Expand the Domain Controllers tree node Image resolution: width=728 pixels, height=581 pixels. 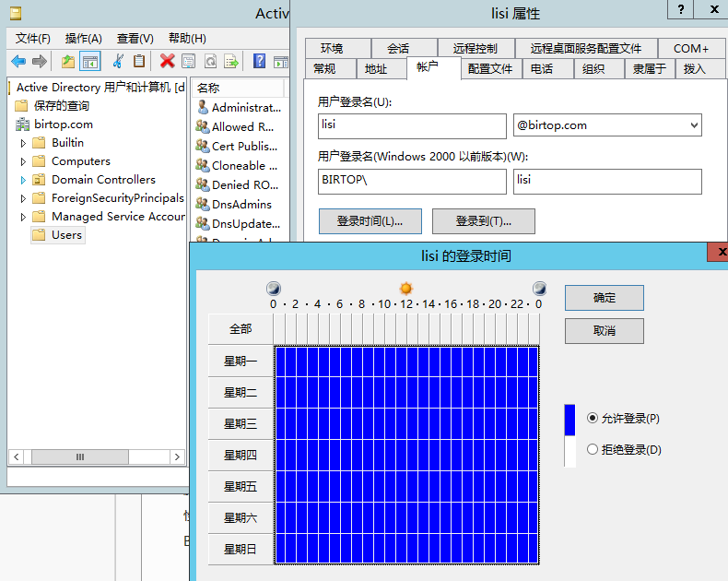23,180
